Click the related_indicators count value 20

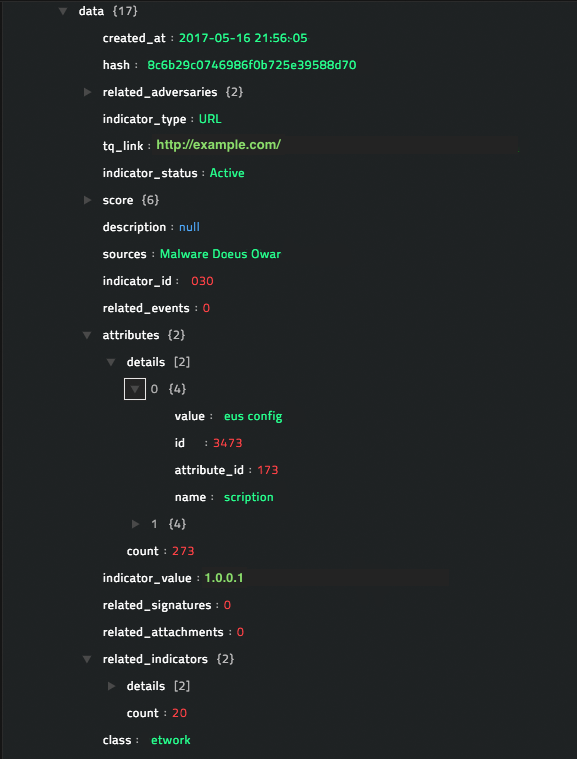[x=180, y=713]
